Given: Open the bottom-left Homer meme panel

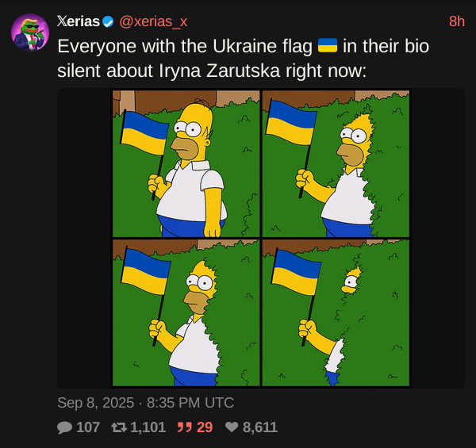Looking at the screenshot, I should pyautogui.click(x=186, y=312).
